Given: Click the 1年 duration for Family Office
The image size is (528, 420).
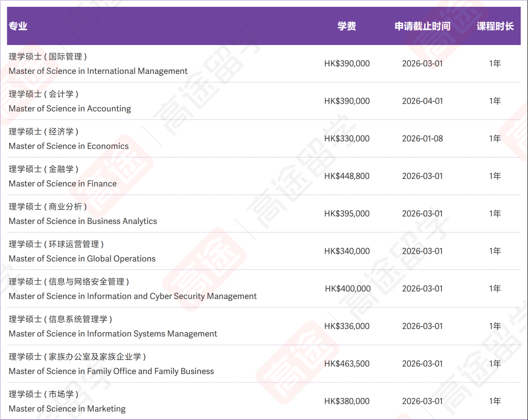Looking at the screenshot, I should [x=495, y=364].
